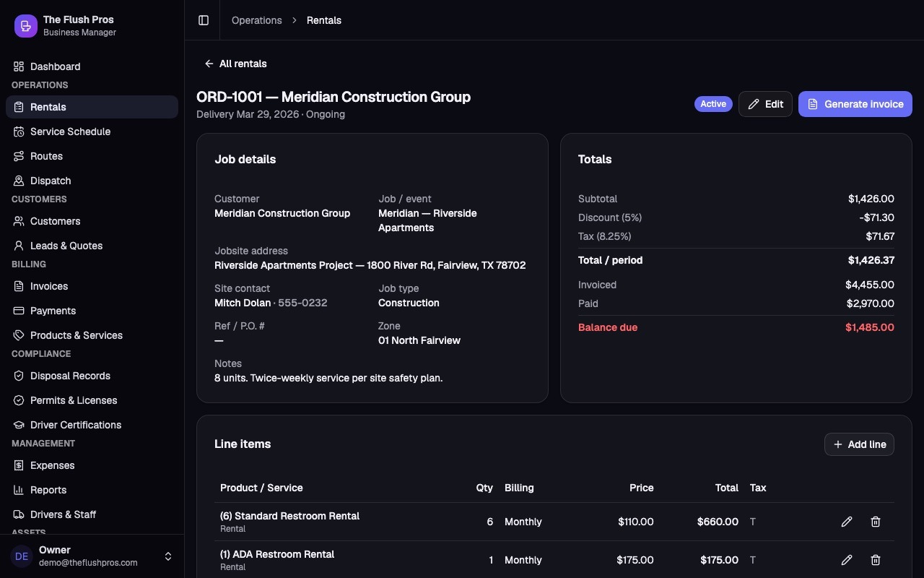This screenshot has width=924, height=578.
Task: Open Reports from the sidebar
Action: tap(92, 490)
